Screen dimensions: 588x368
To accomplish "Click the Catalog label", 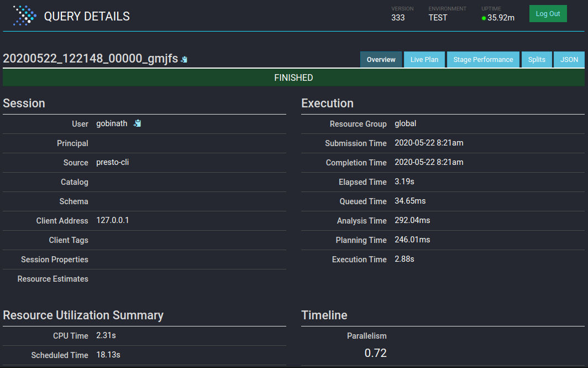I will 75,182.
